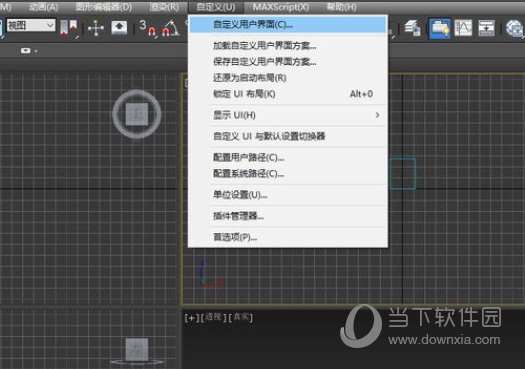Click 还原为启动布局(R)

coord(288,78)
